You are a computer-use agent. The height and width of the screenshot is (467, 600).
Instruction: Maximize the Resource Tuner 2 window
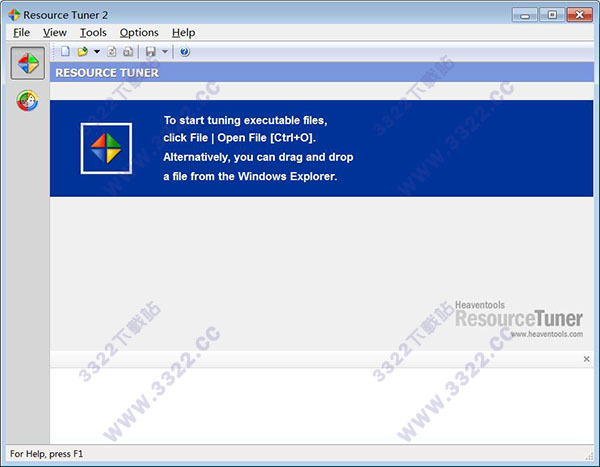(x=552, y=15)
